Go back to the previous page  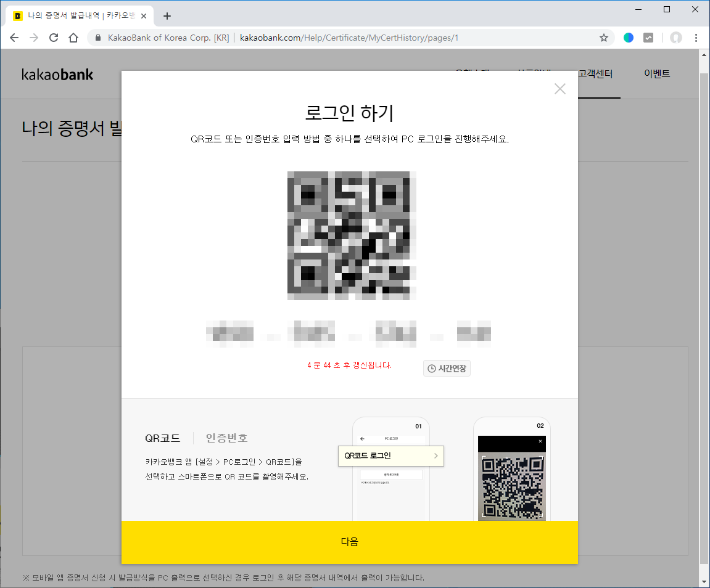(x=14, y=38)
